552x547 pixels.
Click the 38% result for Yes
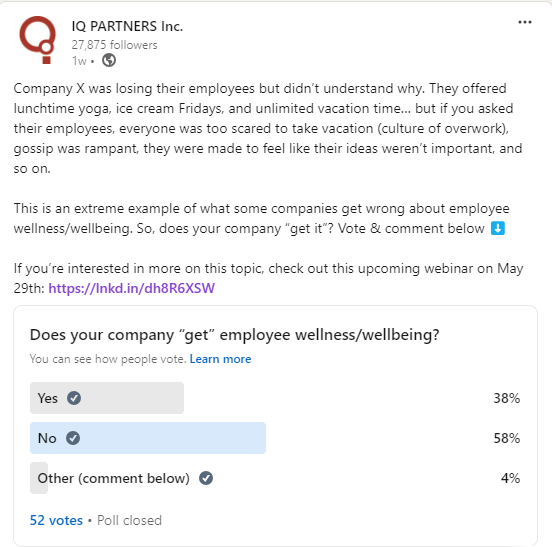[x=507, y=398]
